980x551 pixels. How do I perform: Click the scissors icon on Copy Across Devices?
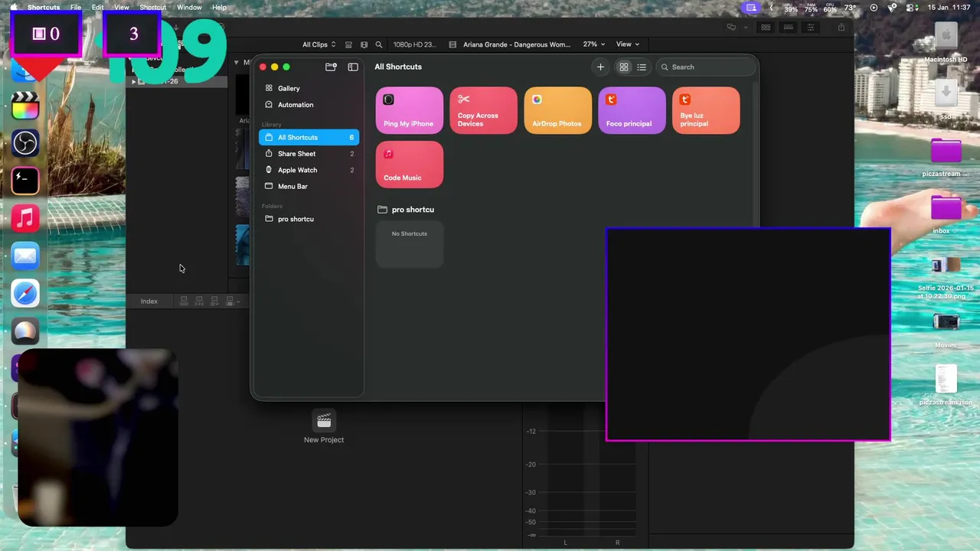(463, 99)
